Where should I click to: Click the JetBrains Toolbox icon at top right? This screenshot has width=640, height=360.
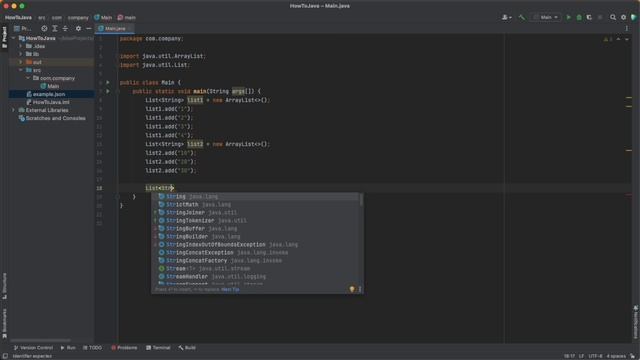[x=633, y=18]
